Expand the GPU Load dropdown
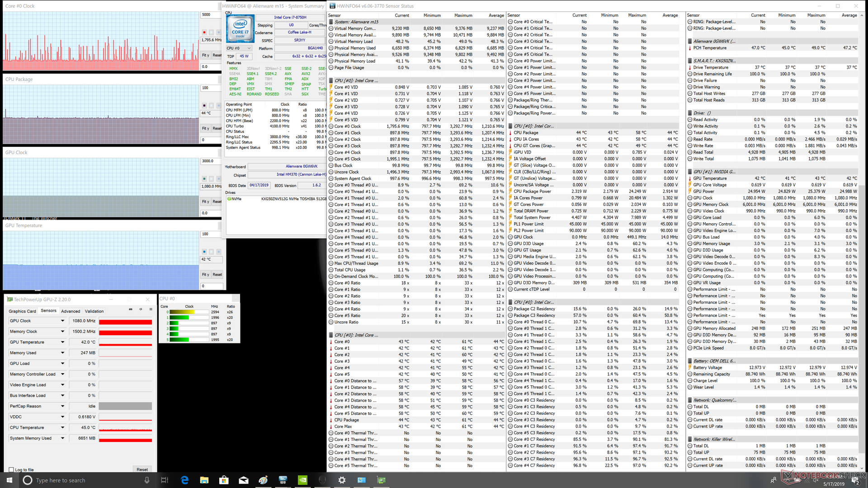The image size is (868, 488). (62, 363)
